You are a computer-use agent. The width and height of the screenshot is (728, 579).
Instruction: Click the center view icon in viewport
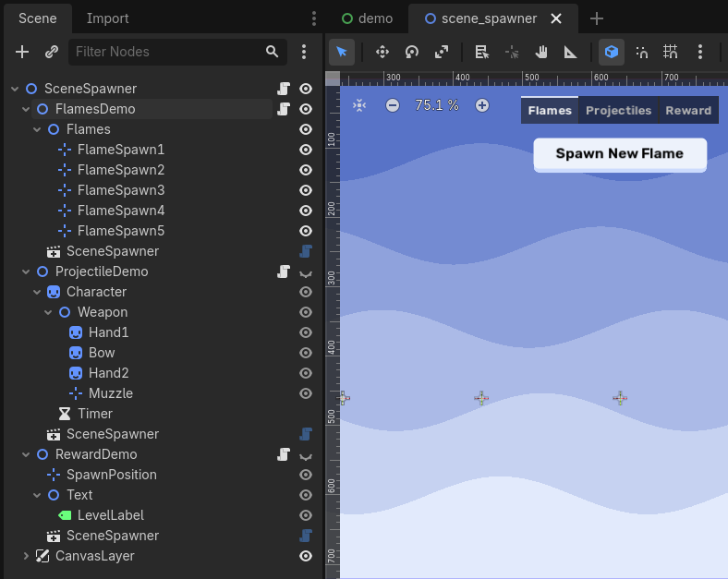point(359,105)
